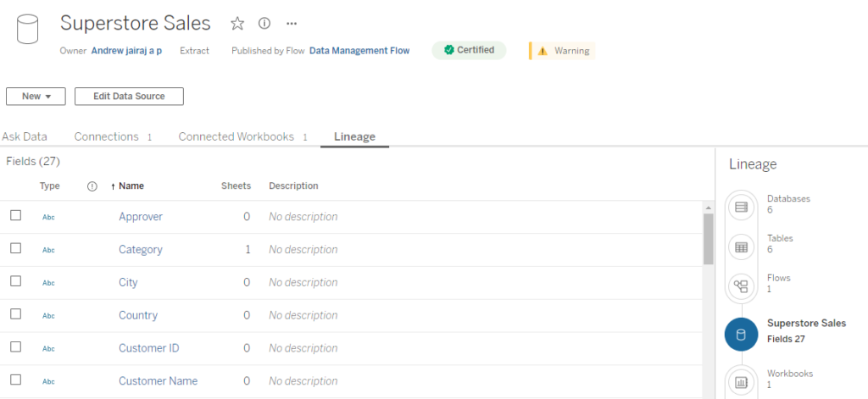This screenshot has width=868, height=399.
Task: Click the Extract label in header
Action: click(x=194, y=51)
